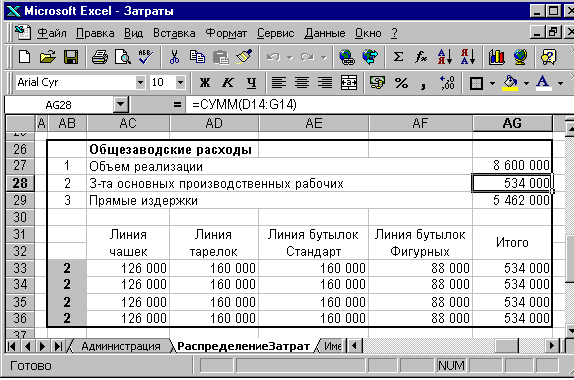Image resolution: width=574 pixels, height=380 pixels.
Task: Open the Данные menu
Action: click(325, 33)
